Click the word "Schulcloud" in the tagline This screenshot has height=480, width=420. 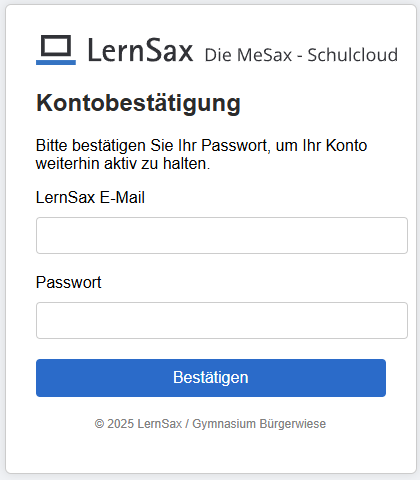pos(353,55)
